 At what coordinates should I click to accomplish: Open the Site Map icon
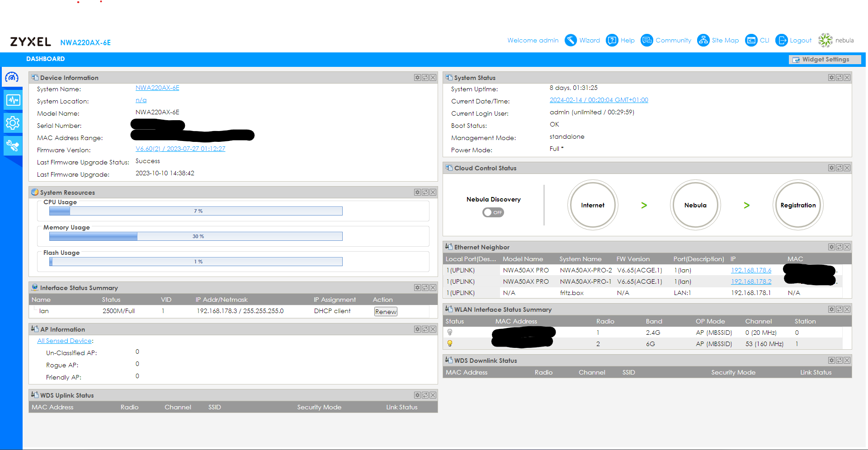pyautogui.click(x=703, y=40)
